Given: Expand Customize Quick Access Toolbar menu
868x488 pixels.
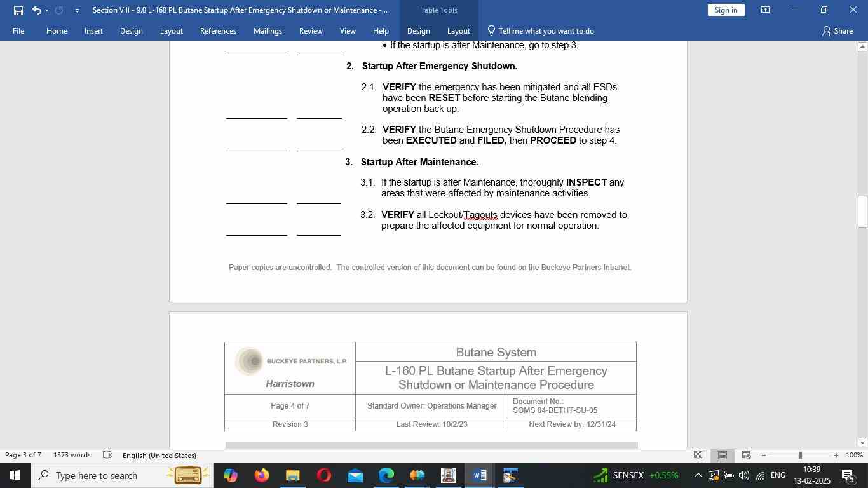Looking at the screenshot, I should [x=77, y=11].
